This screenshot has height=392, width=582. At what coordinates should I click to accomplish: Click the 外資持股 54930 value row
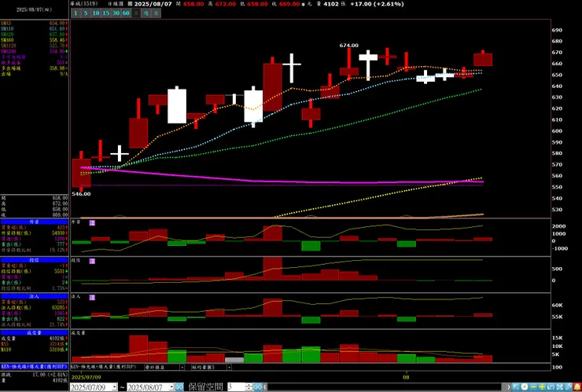pyautogui.click(x=34, y=233)
